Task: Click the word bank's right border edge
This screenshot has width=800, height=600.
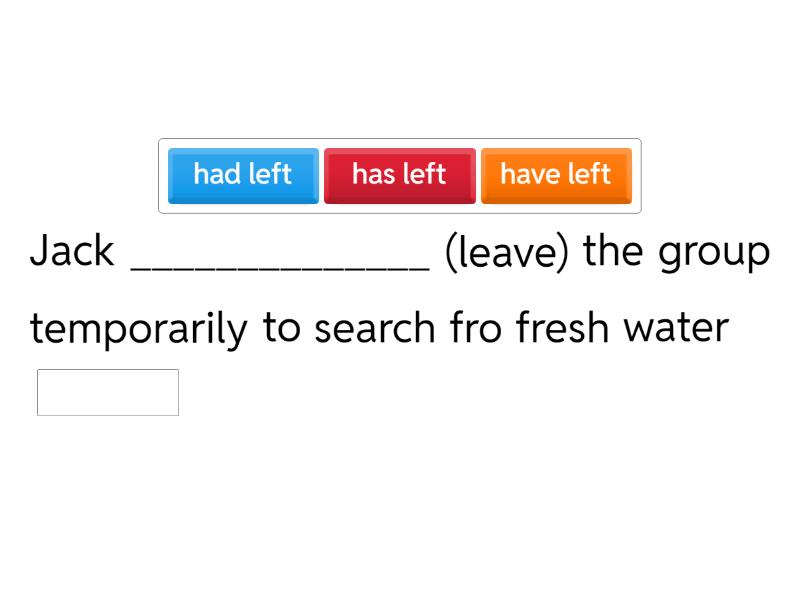Action: click(x=640, y=176)
